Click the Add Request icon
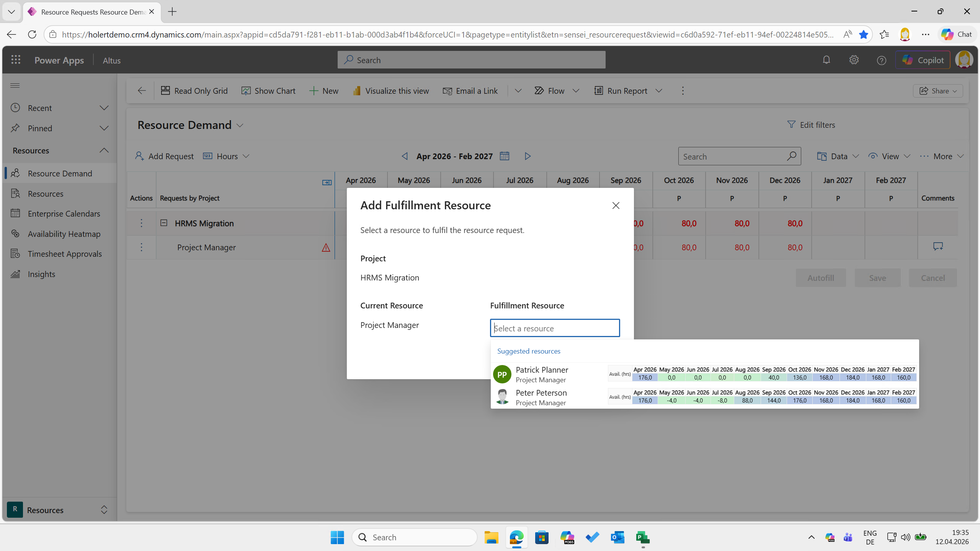Viewport: 980px width, 551px height. (x=139, y=156)
